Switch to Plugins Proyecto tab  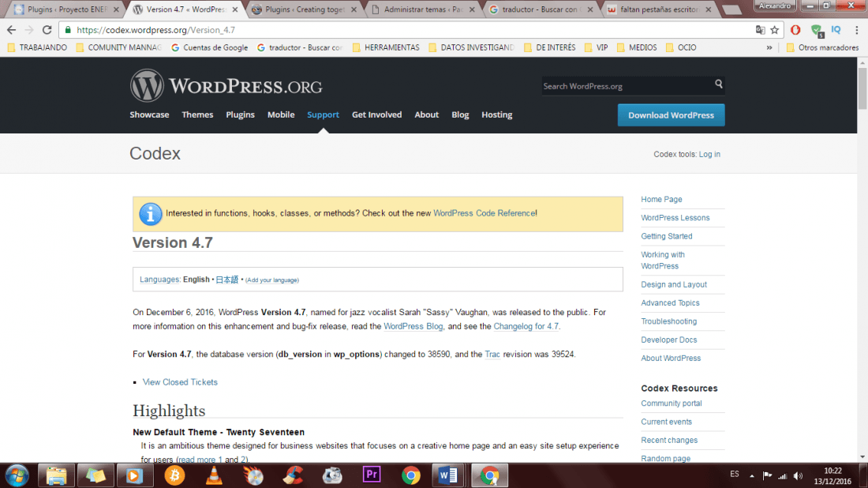tap(66, 9)
